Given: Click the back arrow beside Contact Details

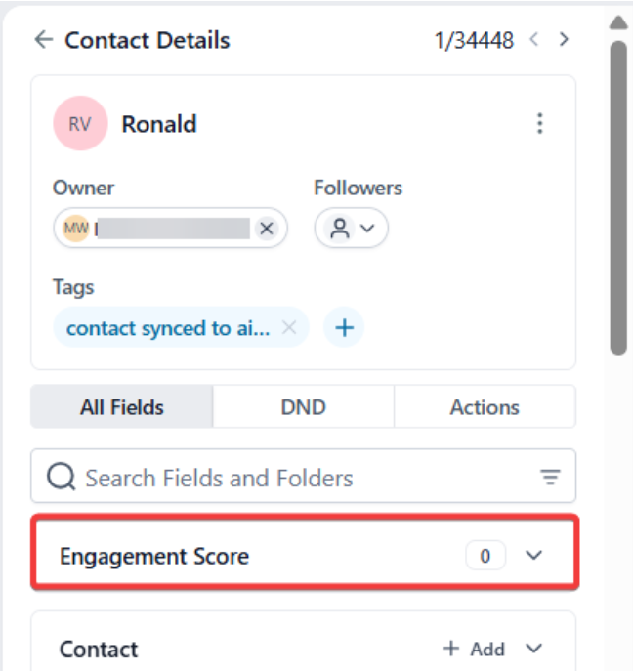Looking at the screenshot, I should [x=42, y=40].
